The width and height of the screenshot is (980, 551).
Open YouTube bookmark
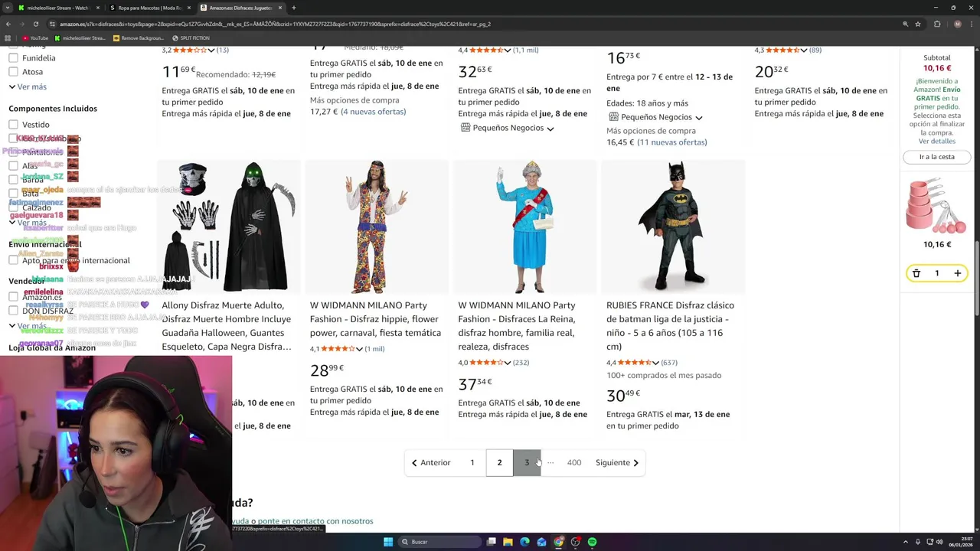click(x=35, y=37)
